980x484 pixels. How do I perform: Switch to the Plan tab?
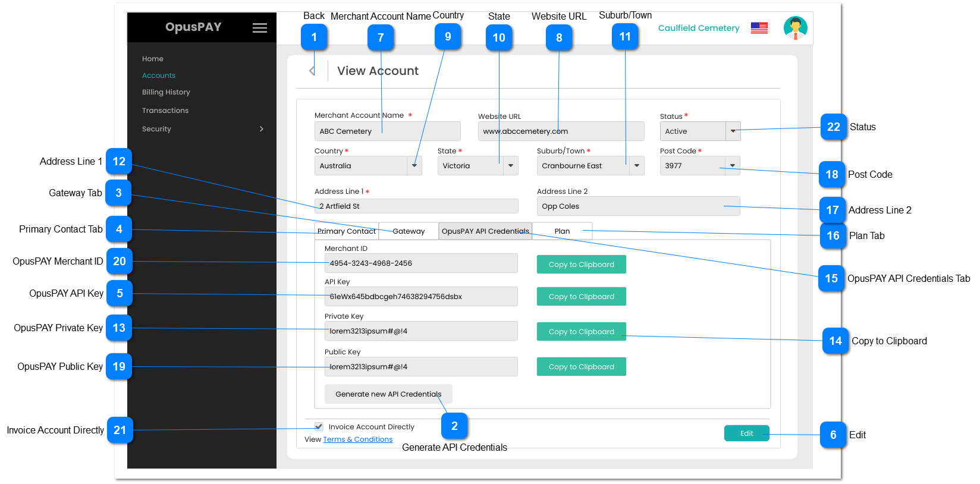562,231
